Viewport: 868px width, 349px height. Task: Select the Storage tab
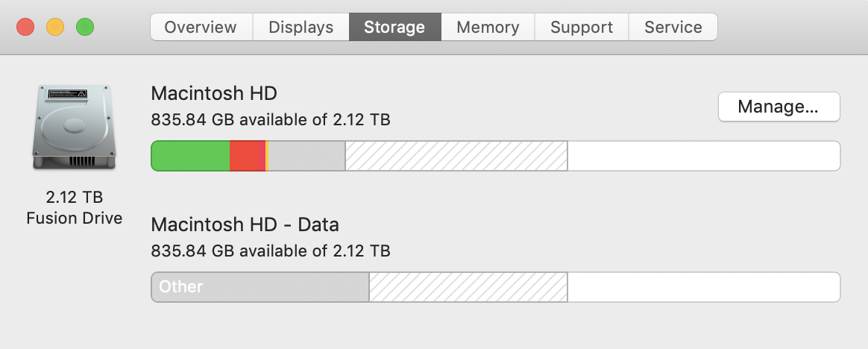pyautogui.click(x=394, y=28)
